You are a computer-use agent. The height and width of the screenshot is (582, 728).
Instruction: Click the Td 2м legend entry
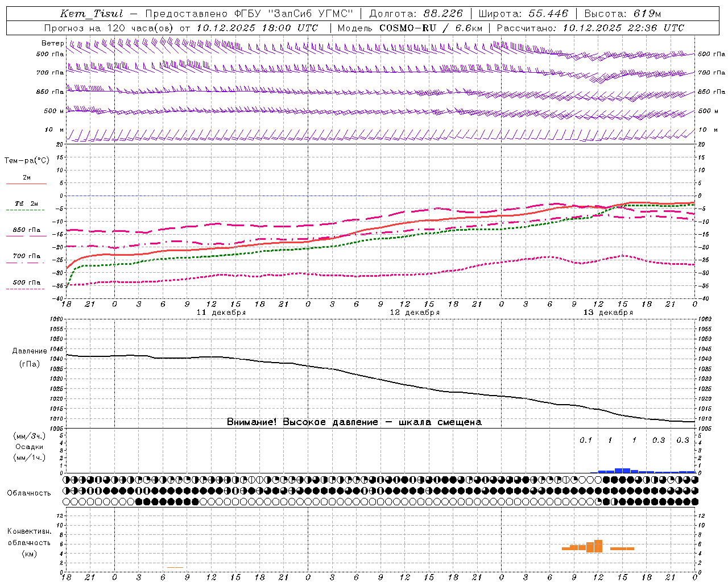[27, 203]
